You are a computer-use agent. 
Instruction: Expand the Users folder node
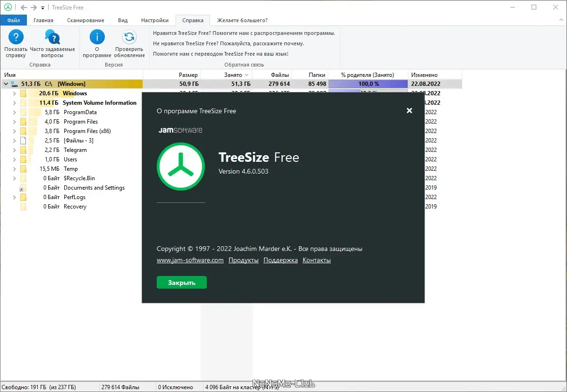coord(15,159)
